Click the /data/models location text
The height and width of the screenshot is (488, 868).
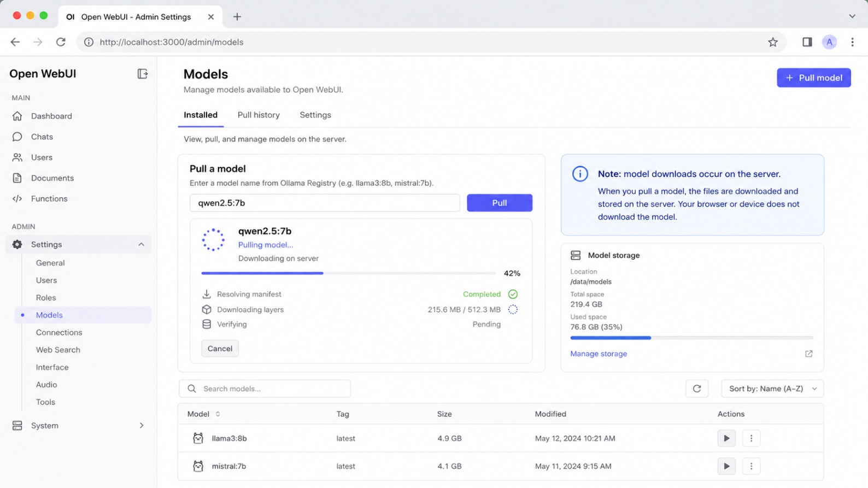tap(591, 282)
